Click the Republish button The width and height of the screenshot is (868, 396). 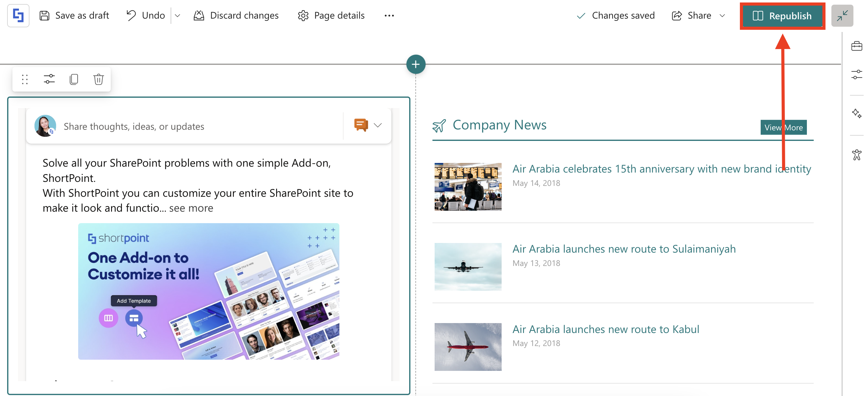[782, 16]
